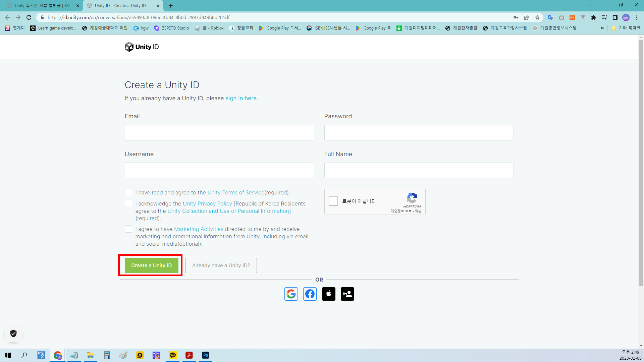Image resolution: width=644 pixels, height=362 pixels.
Task: Check the optional Marketing Activities box
Action: (x=128, y=229)
